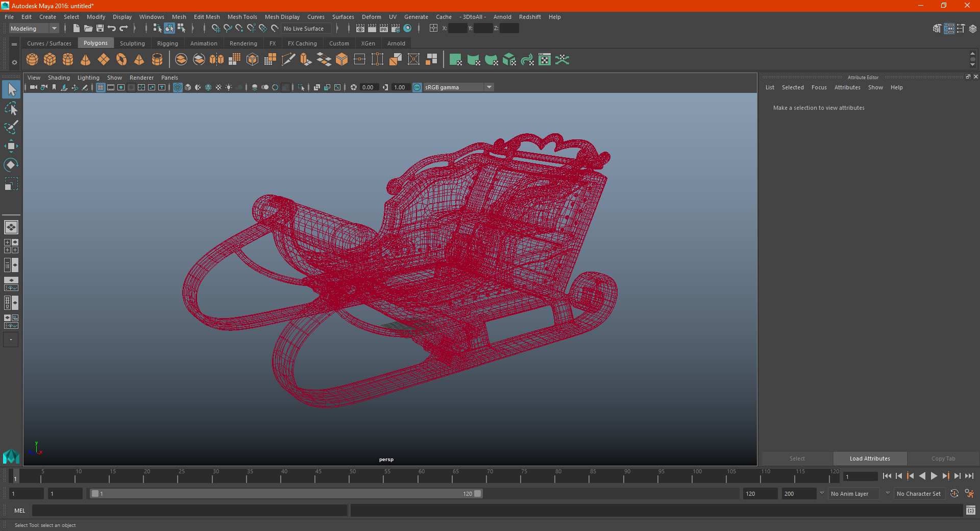Image resolution: width=980 pixels, height=531 pixels.
Task: Open a scene with the folder icon
Action: click(x=88, y=29)
